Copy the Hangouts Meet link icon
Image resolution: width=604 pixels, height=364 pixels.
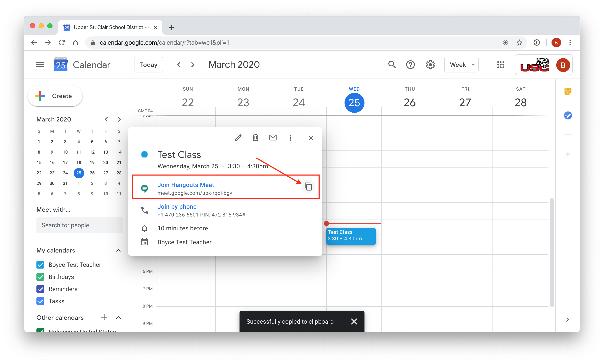pyautogui.click(x=308, y=187)
